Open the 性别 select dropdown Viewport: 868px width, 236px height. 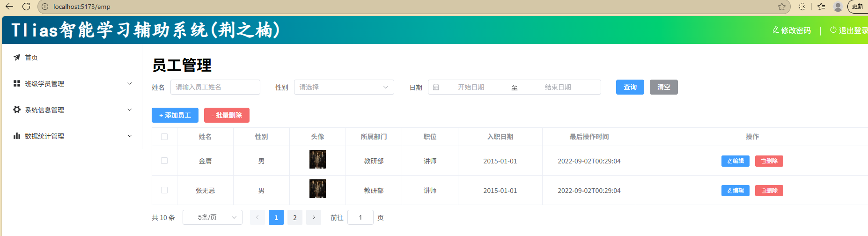click(x=344, y=88)
